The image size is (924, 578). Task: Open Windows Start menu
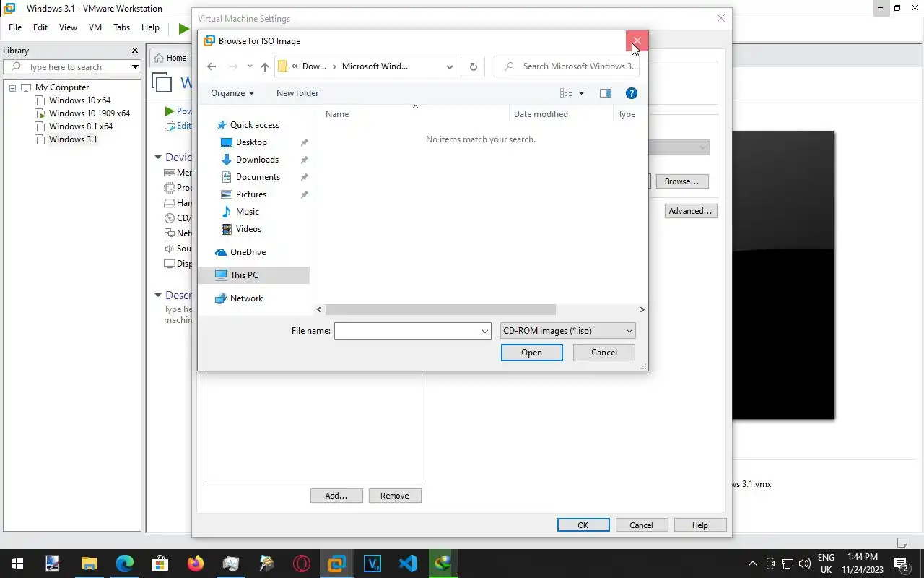17,564
